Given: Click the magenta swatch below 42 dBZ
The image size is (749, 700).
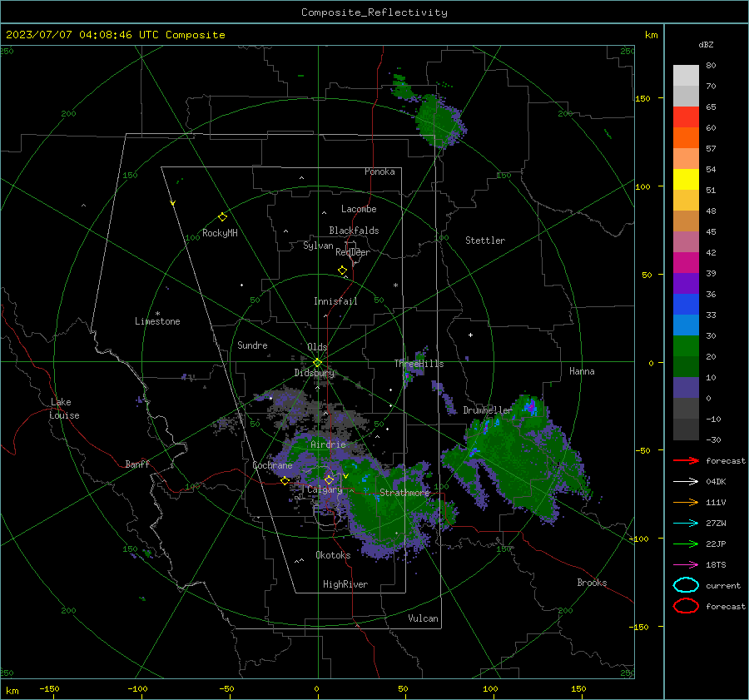Looking at the screenshot, I should [x=686, y=263].
